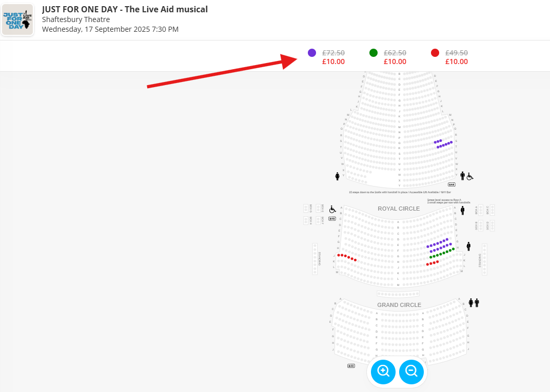
Task: Click the zoom in magnifier button
Action: tap(383, 372)
